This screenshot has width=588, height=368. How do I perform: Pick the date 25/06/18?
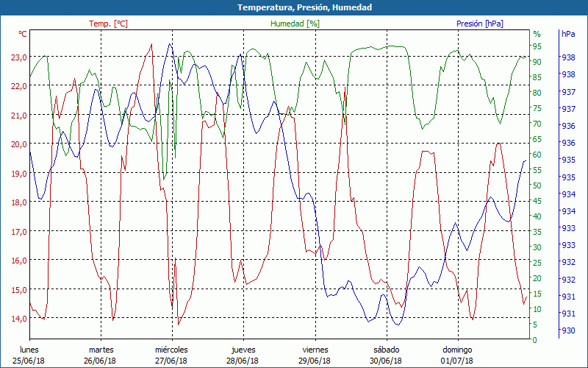coord(29,361)
